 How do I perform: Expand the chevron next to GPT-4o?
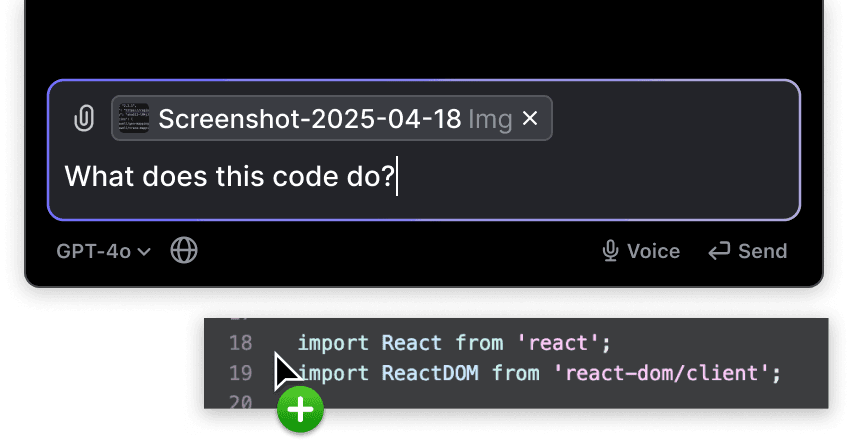(144, 252)
